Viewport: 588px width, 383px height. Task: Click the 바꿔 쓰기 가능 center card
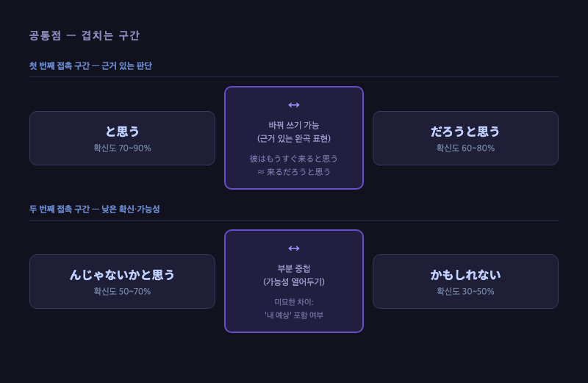point(294,137)
